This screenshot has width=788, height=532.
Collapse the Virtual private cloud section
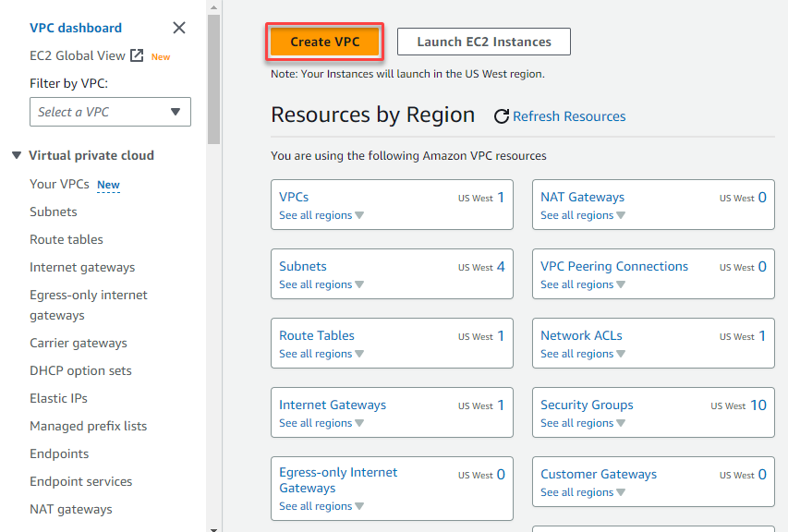[17, 155]
